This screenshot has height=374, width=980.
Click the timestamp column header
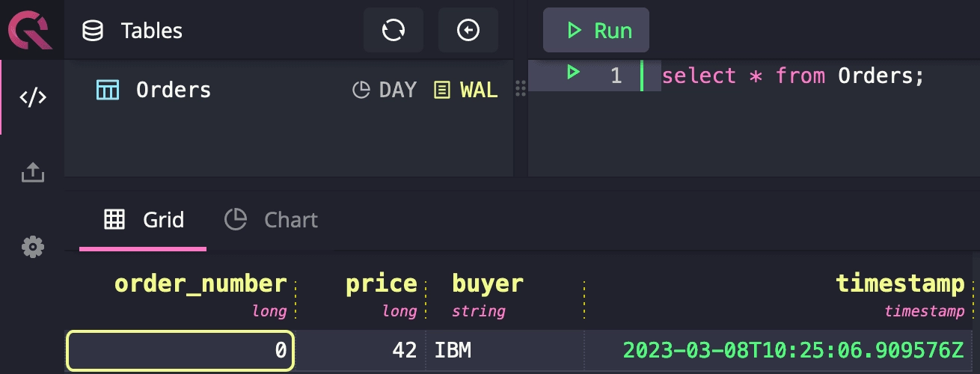pos(899,284)
